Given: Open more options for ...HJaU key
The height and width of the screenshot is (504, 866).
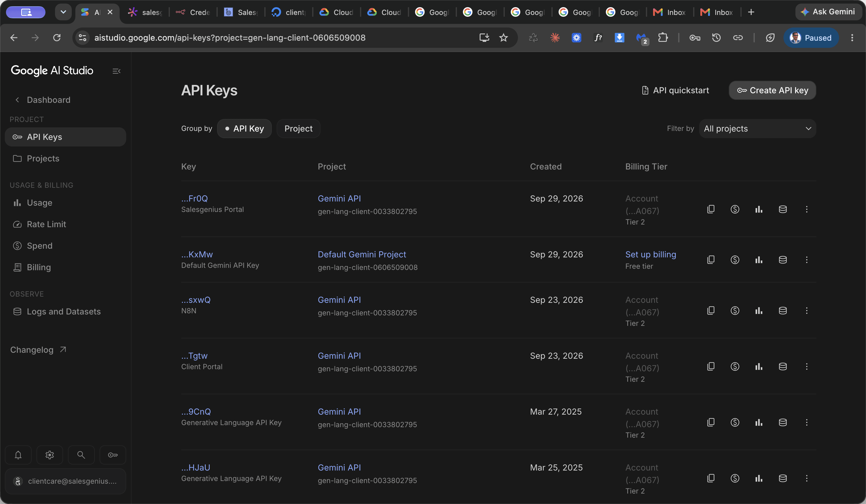Looking at the screenshot, I should (806, 478).
